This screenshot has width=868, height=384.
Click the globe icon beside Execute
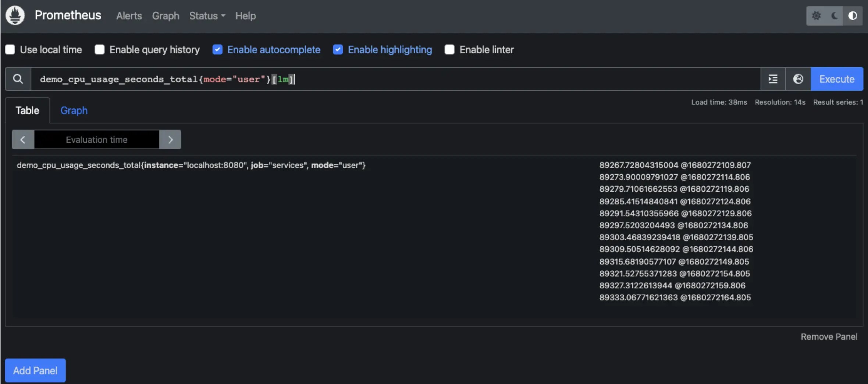point(798,79)
